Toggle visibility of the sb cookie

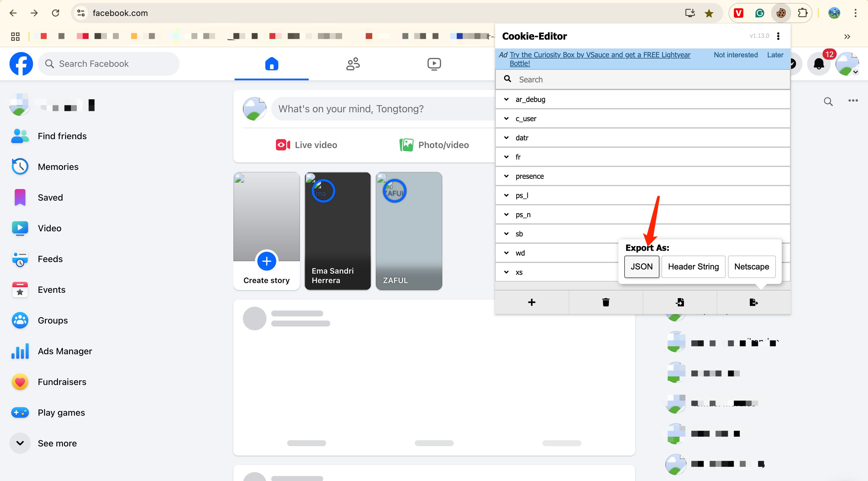point(506,233)
